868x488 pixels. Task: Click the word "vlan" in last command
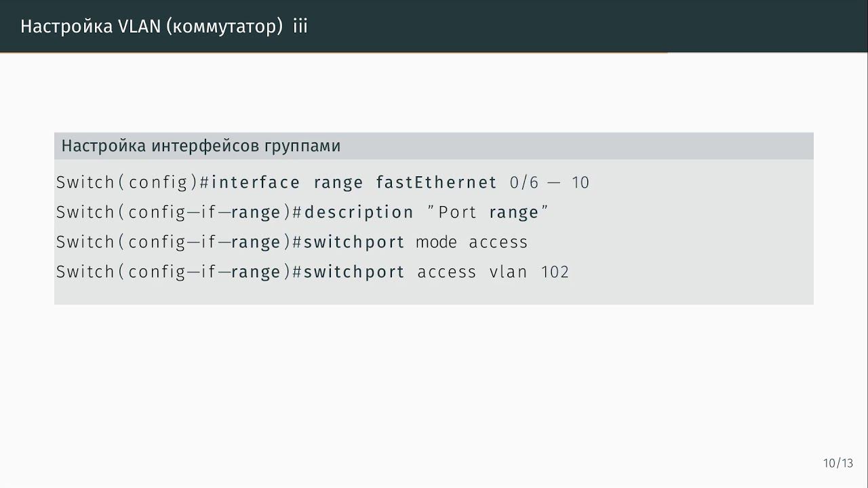(508, 272)
